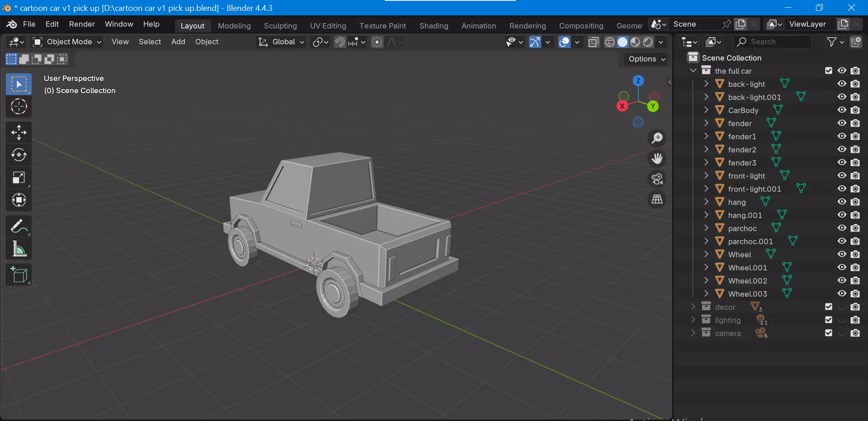Image resolution: width=868 pixels, height=421 pixels.
Task: Disable render for fender2 camera icon
Action: 855,149
